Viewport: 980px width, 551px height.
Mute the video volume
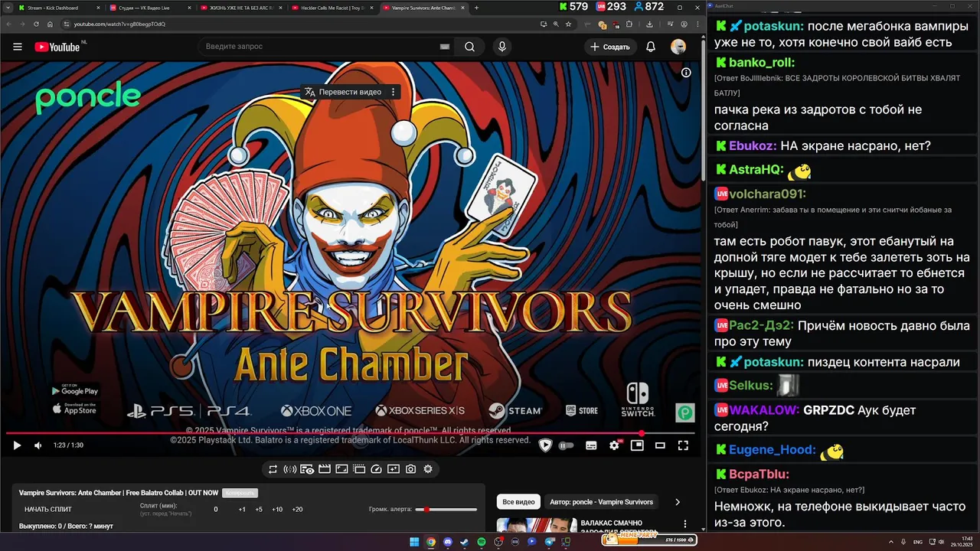(38, 445)
